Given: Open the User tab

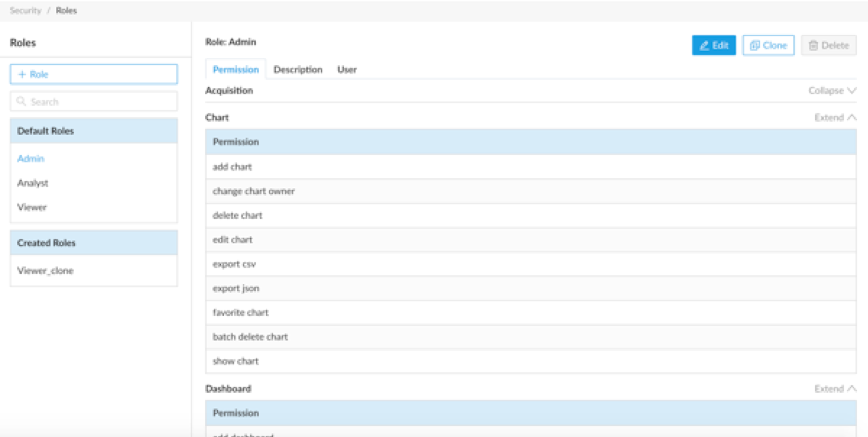Looking at the screenshot, I should pos(347,70).
